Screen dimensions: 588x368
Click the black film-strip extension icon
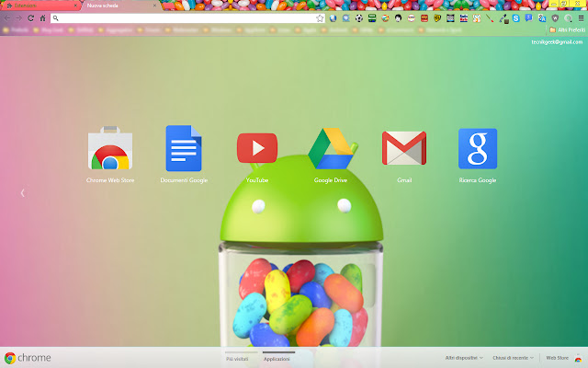point(450,18)
